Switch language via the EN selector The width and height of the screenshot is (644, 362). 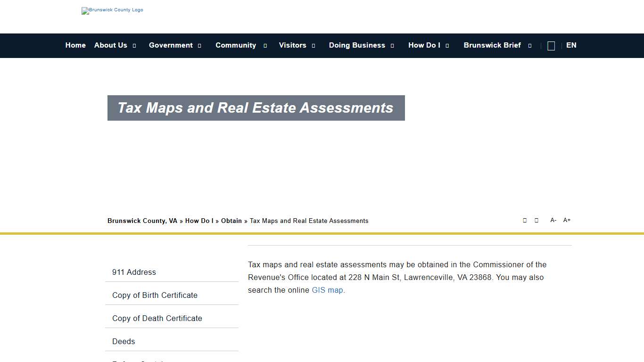point(571,45)
